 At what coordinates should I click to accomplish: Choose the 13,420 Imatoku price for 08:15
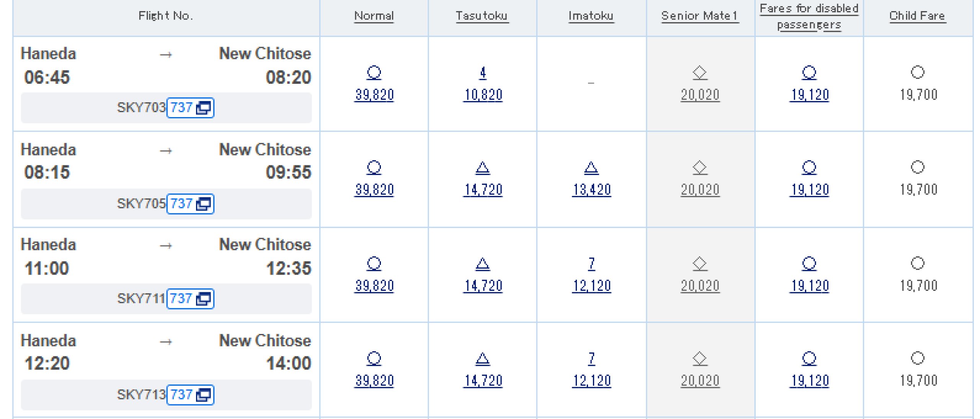tap(591, 190)
